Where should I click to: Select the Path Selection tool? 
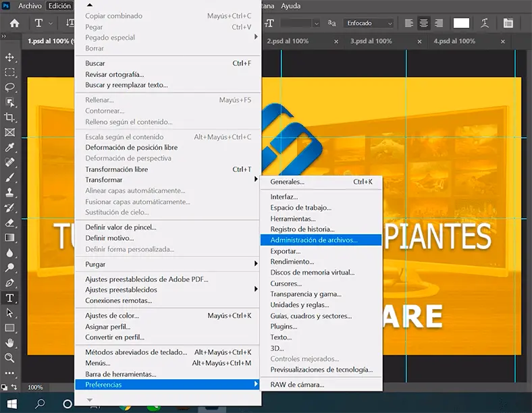[9, 312]
